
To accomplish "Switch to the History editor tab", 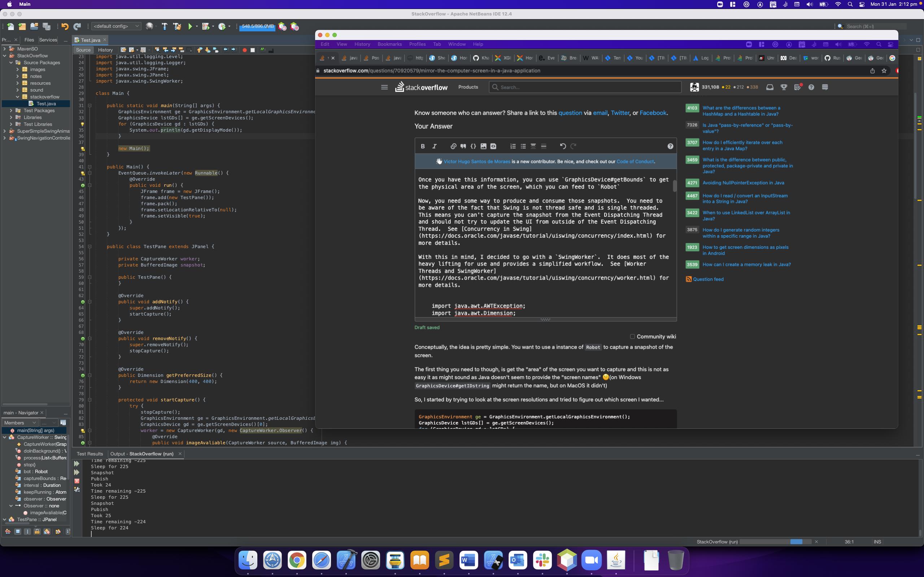I will tap(105, 50).
